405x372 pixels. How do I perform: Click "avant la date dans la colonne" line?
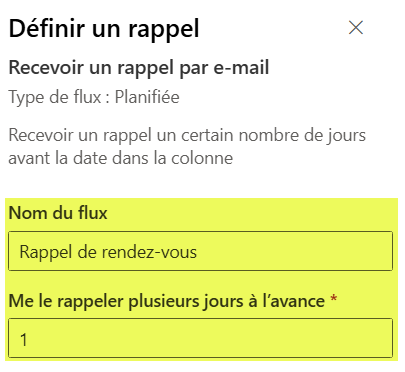121,158
